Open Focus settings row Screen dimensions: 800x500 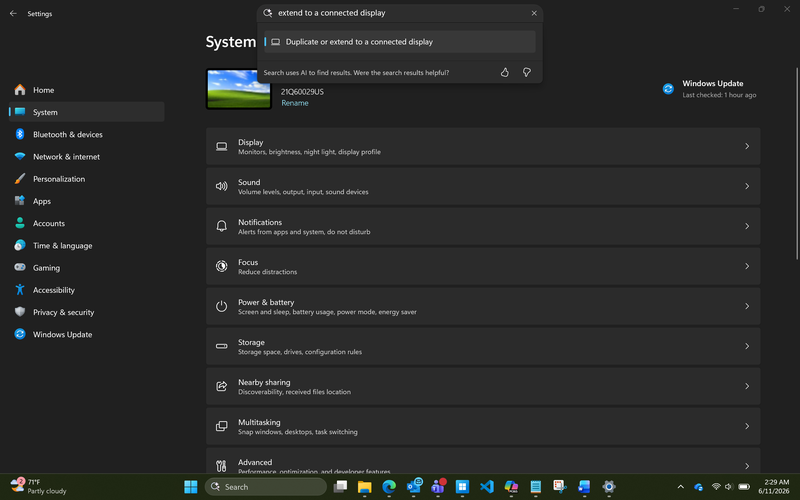[x=483, y=266]
